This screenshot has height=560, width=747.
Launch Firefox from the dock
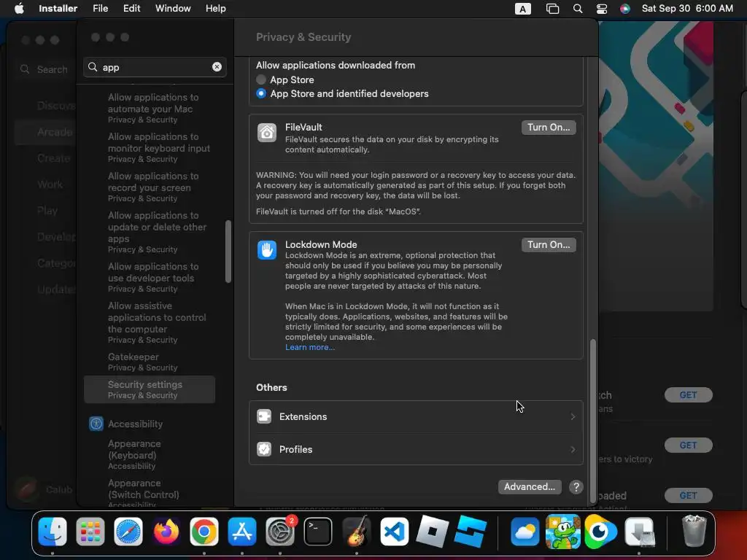[166, 532]
